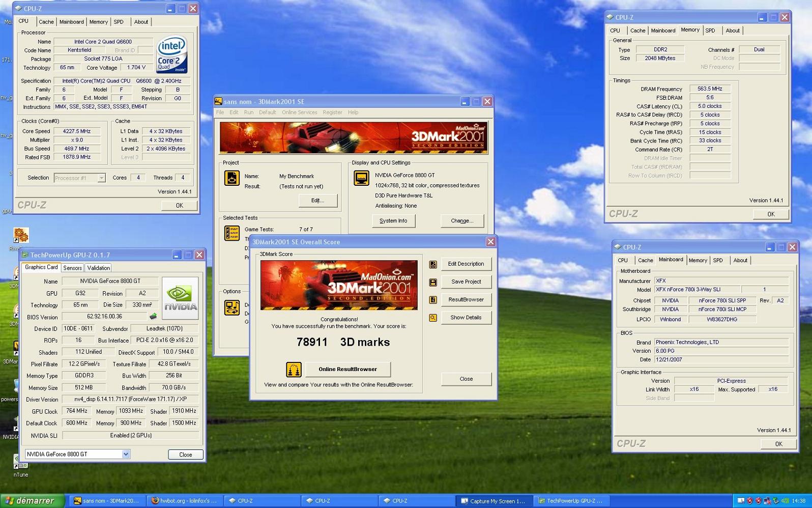Switch to Validation tab in GPU-Z
This screenshot has height=508, width=812.
click(98, 268)
